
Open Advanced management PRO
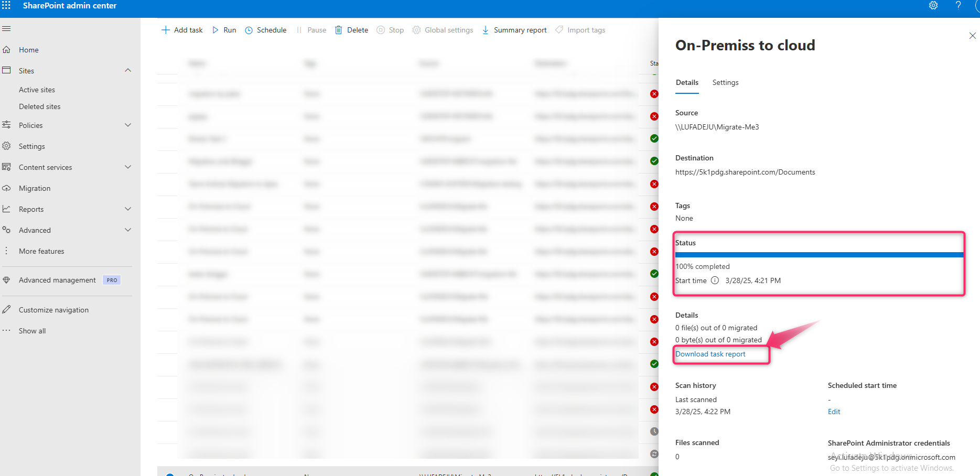69,280
